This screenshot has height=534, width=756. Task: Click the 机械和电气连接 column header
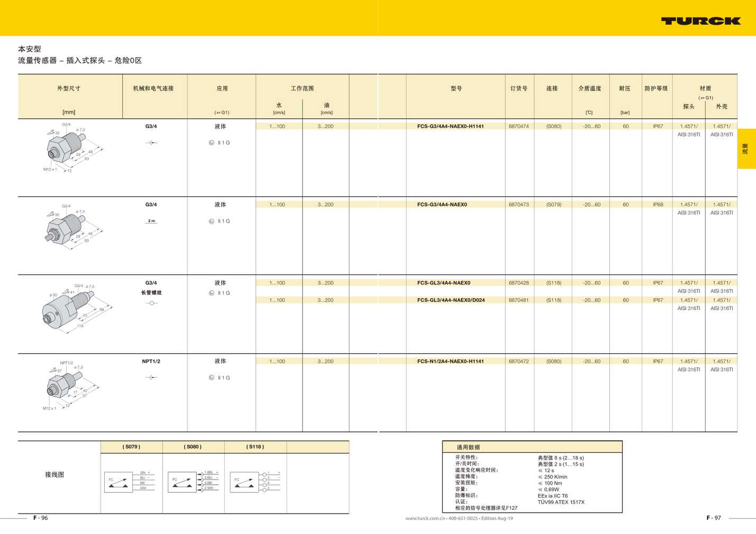[153, 88]
